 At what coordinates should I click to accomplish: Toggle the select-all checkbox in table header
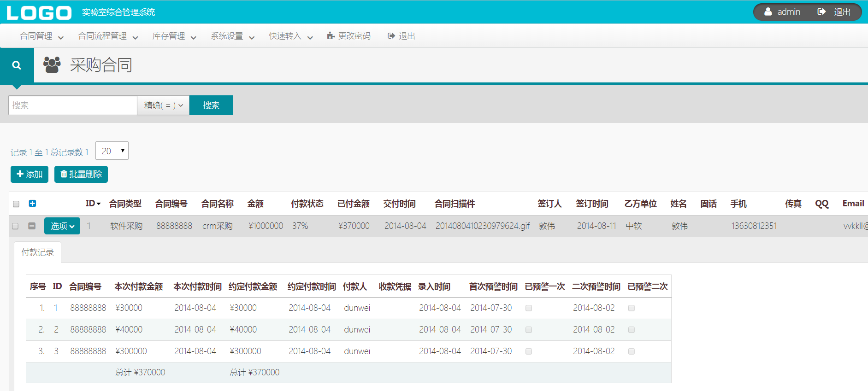pos(16,204)
